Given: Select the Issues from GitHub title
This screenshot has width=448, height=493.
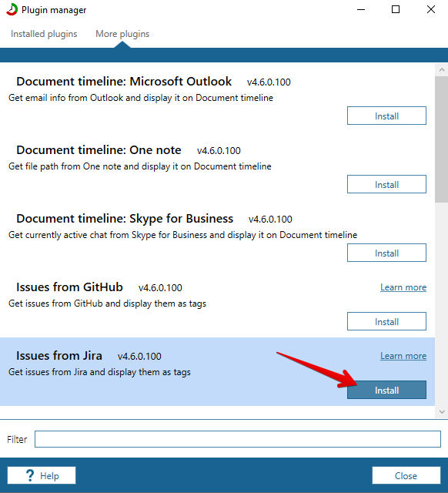Looking at the screenshot, I should point(69,287).
